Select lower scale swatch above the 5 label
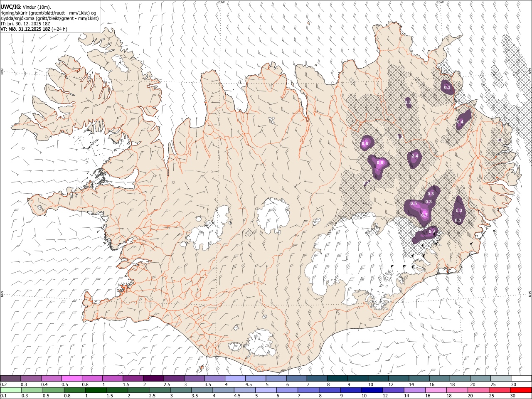Viewport: 532px width, 399px height. point(265,390)
